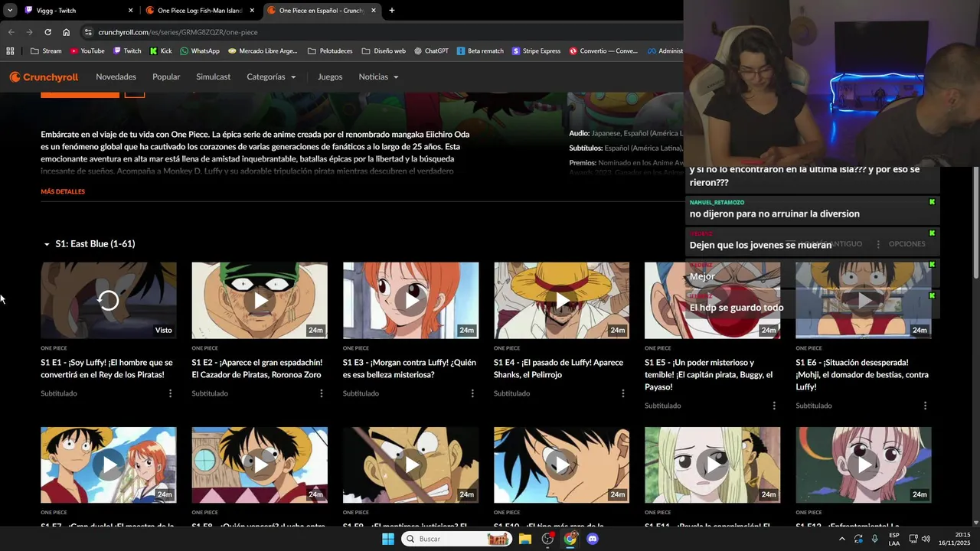Open more options for episode S1 E6

[925, 406]
